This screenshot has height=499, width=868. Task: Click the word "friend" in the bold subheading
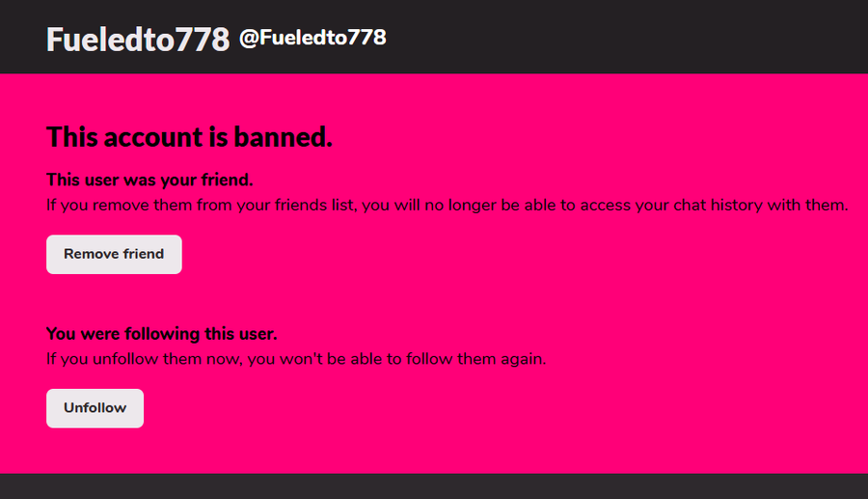228,180
